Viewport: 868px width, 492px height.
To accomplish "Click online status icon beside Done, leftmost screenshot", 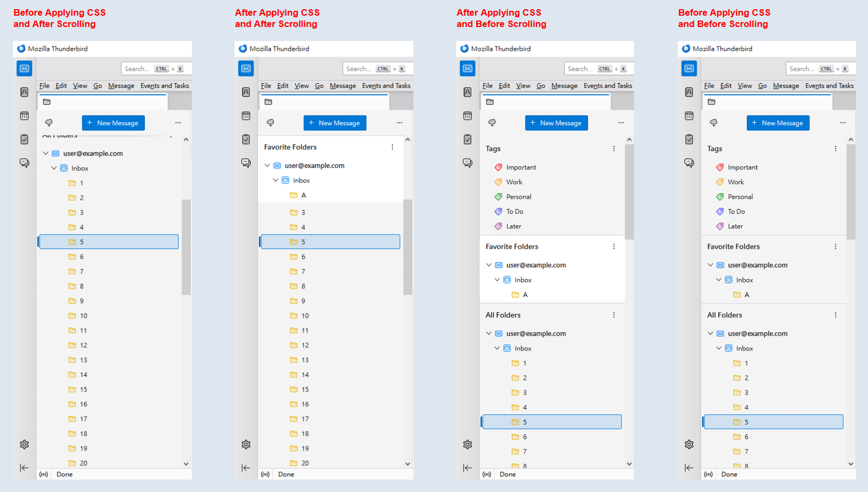I will pyautogui.click(x=44, y=474).
